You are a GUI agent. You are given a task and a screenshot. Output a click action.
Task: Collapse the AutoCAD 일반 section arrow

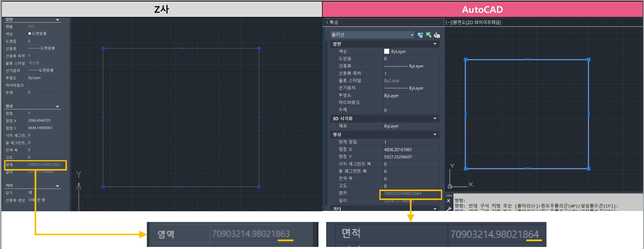click(x=435, y=44)
